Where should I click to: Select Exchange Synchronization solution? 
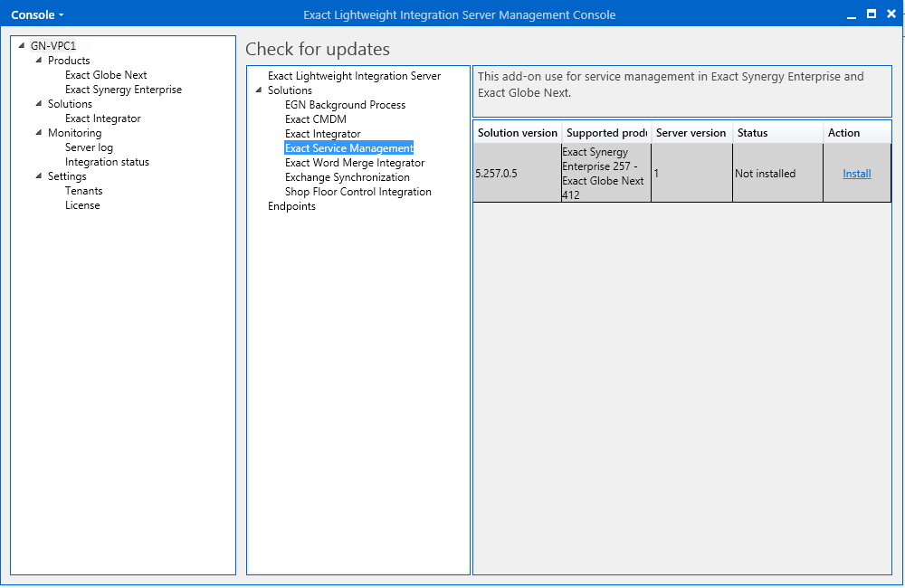pyautogui.click(x=348, y=177)
